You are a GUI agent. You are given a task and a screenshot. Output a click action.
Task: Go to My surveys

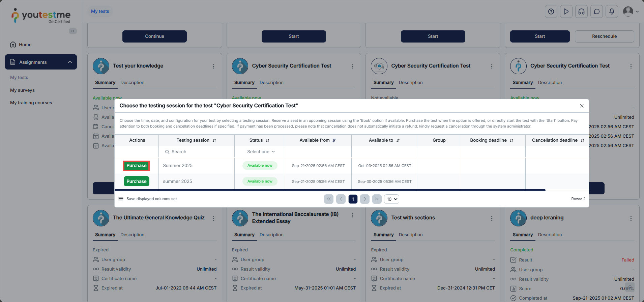pos(22,90)
